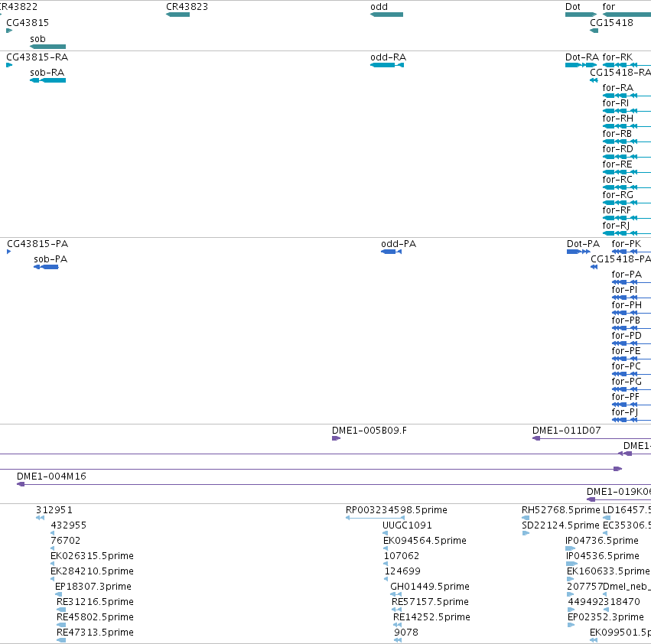
Task: Click the for-PF protein label
Action: pyautogui.click(x=626, y=397)
